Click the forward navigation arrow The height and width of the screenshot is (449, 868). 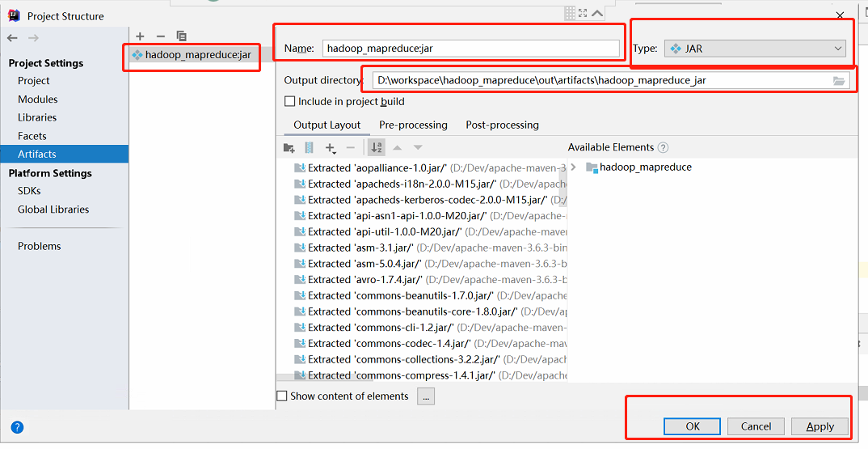tap(33, 38)
